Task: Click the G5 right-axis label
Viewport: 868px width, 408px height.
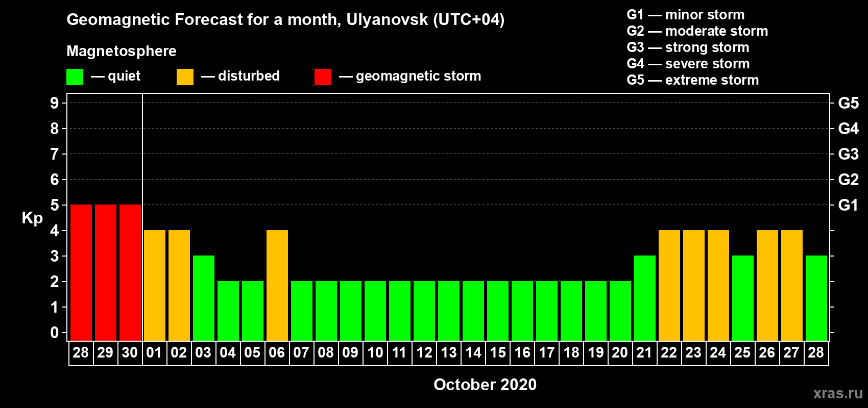Action: (849, 103)
